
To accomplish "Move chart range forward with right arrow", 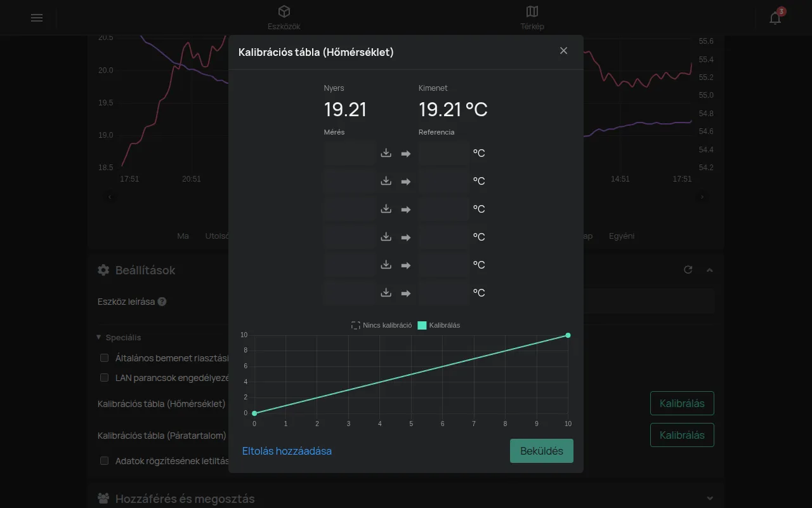I will click(x=702, y=197).
